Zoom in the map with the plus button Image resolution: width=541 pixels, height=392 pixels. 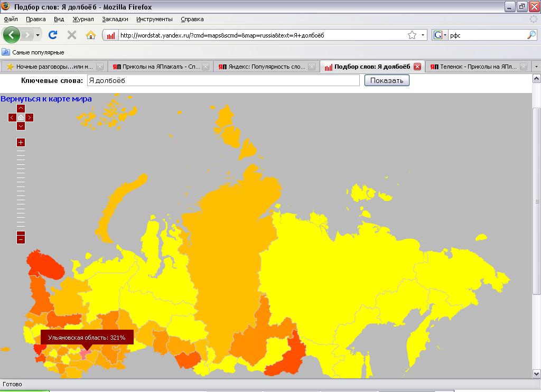pyautogui.click(x=21, y=142)
